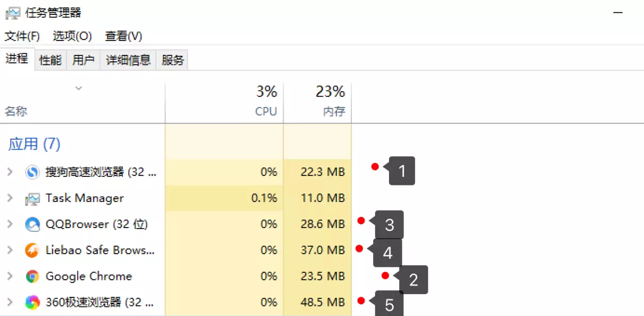Select the Task Manager process name

coord(85,198)
